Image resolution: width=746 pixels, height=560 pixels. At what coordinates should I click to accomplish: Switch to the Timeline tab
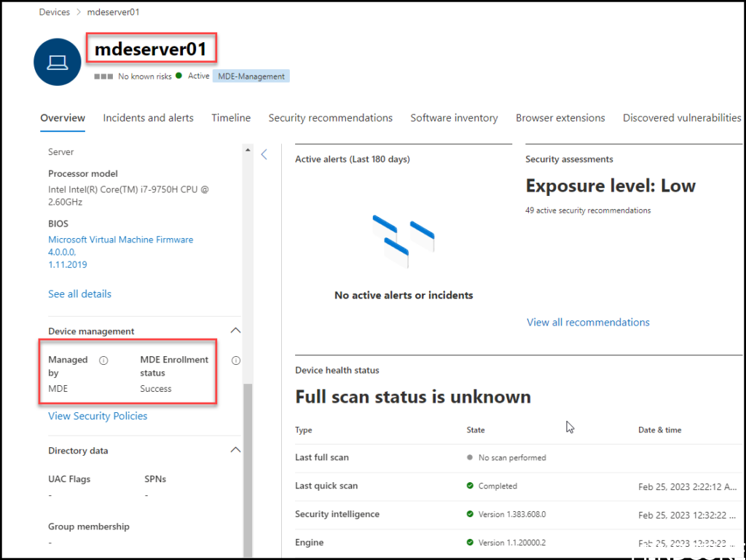230,117
